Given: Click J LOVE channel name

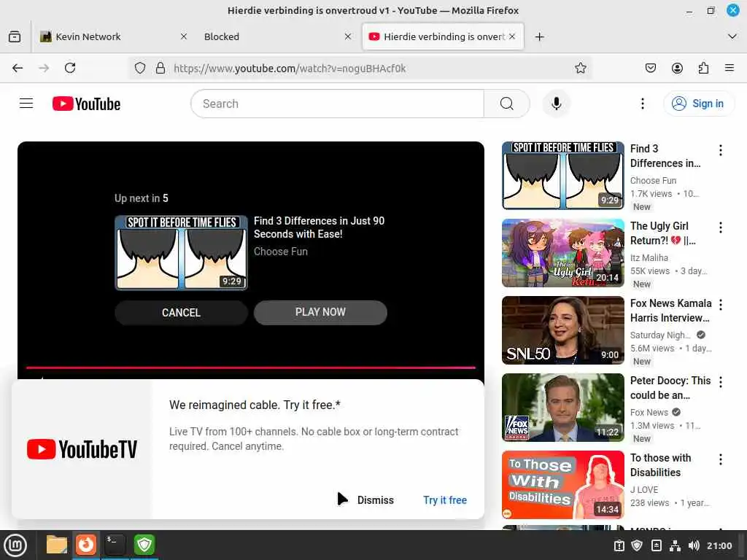Looking at the screenshot, I should pyautogui.click(x=644, y=489).
